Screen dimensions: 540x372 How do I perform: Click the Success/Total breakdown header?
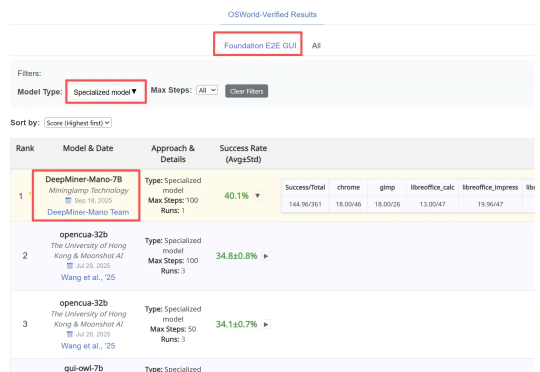point(305,187)
